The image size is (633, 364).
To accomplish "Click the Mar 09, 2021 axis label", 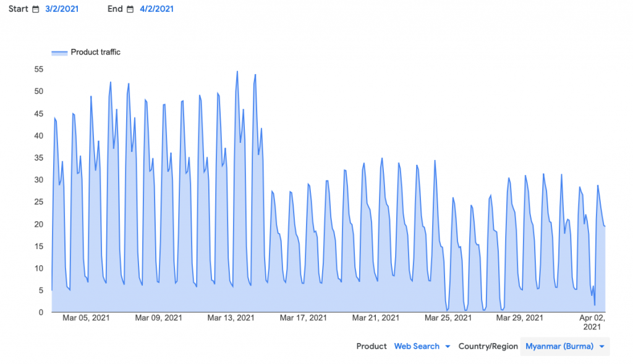I will click(158, 318).
